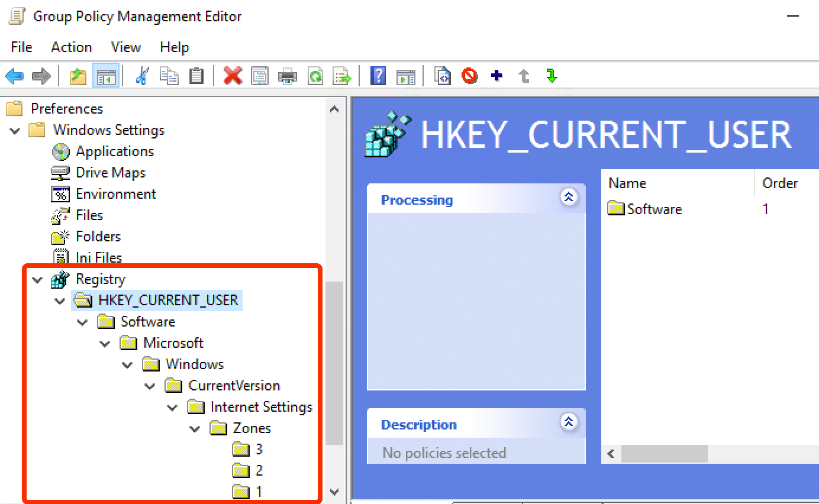
Task: Click the list pane horizontal scroll-left arrow
Action: (611, 454)
